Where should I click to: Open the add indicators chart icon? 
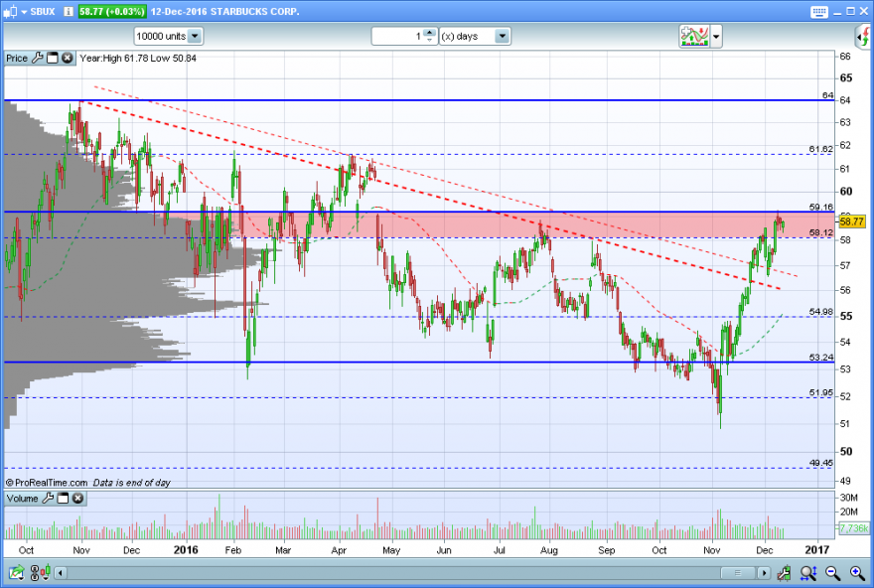click(694, 36)
